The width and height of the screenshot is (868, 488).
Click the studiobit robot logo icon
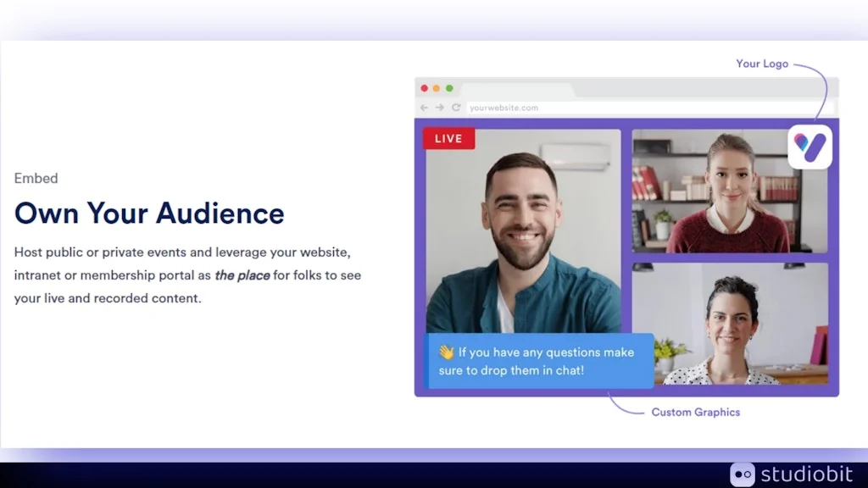click(743, 474)
